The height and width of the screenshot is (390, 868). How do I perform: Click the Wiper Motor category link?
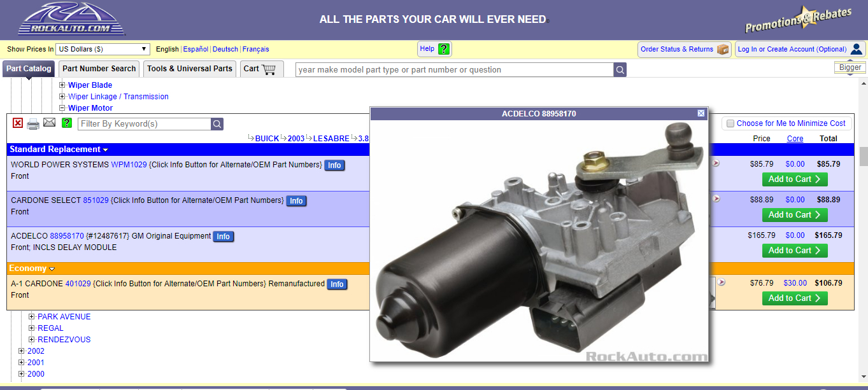pos(90,108)
